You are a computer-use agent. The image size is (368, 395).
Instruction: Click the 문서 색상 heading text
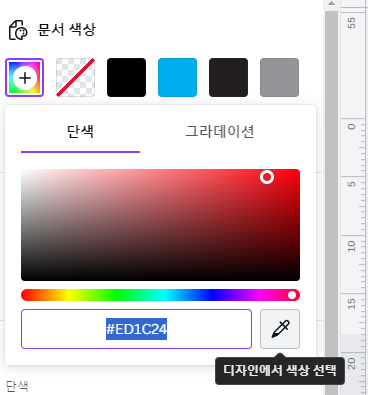click(67, 29)
